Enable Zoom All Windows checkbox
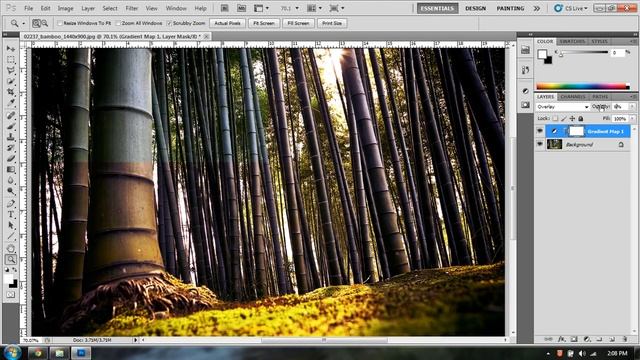The height and width of the screenshot is (360, 640). [x=119, y=23]
